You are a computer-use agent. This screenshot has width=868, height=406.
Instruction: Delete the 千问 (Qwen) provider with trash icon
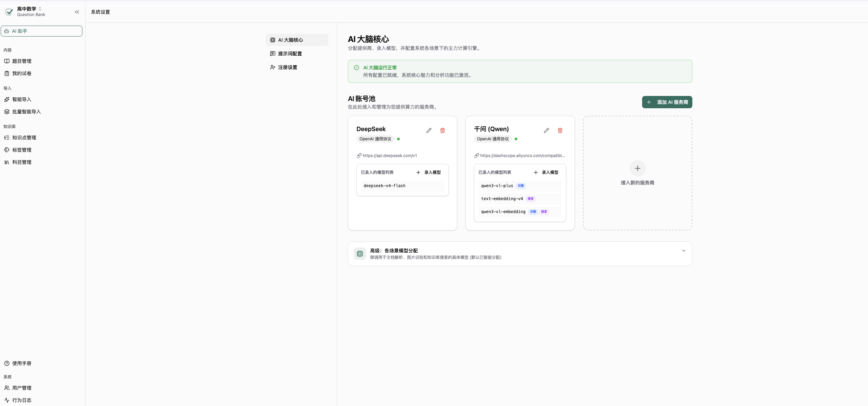click(560, 130)
